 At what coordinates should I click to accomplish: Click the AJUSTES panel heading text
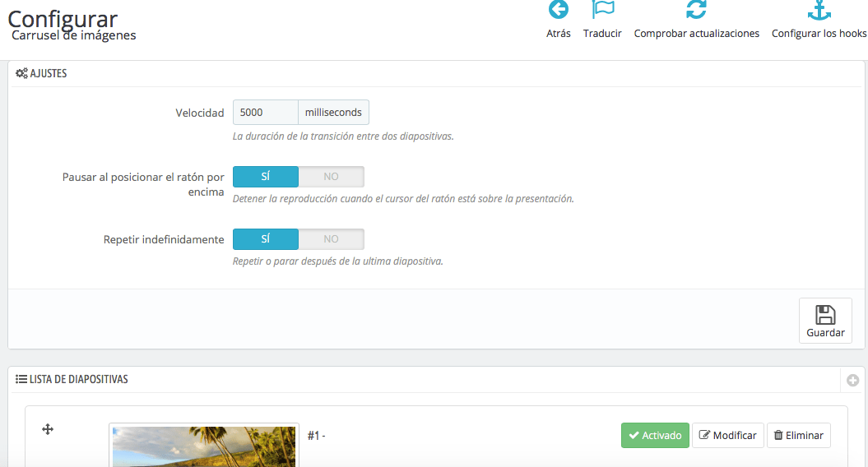(49, 73)
